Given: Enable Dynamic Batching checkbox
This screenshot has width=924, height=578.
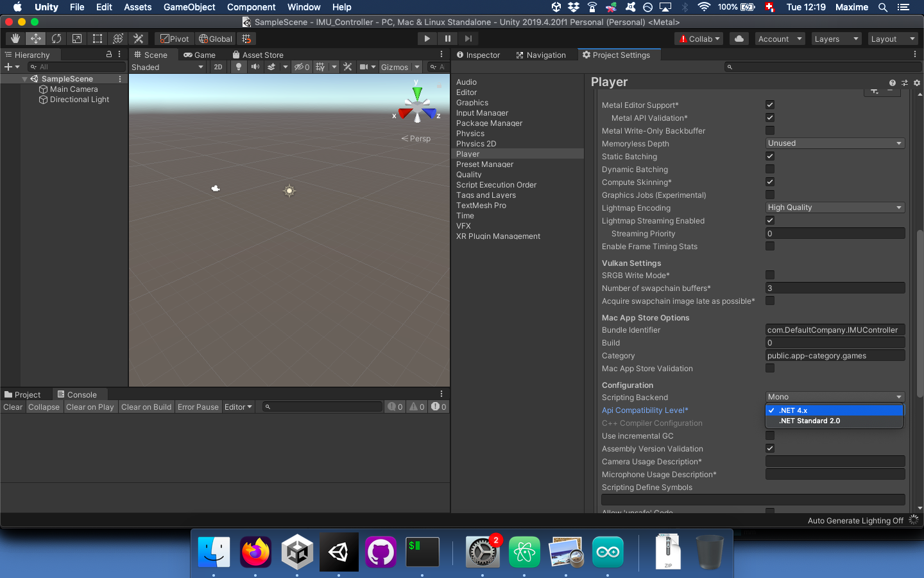Looking at the screenshot, I should [x=770, y=169].
